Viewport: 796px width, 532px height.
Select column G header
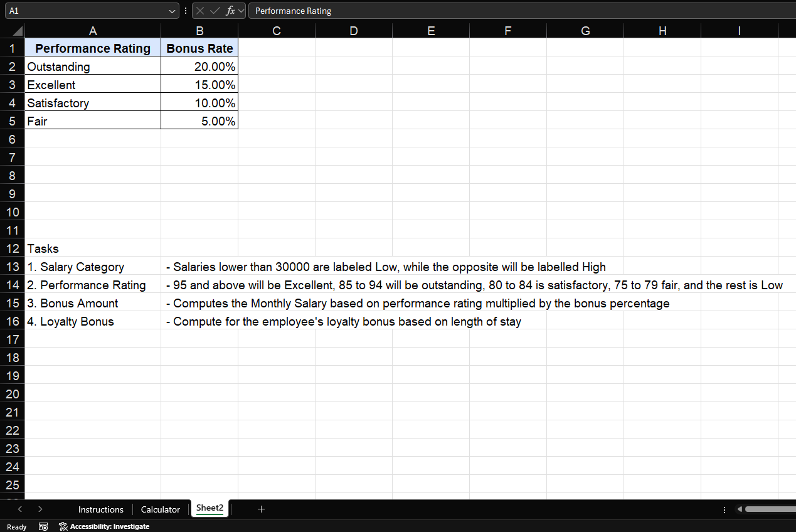(x=585, y=31)
